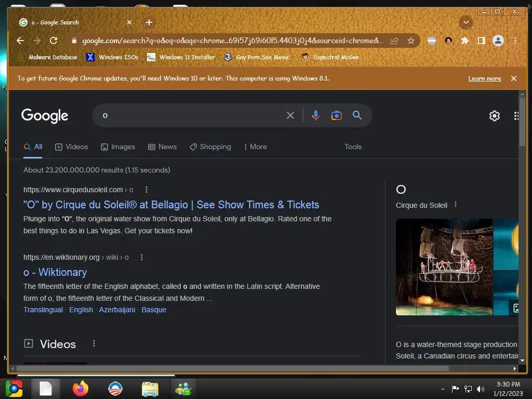Close the 'o - Google Search' tab
This screenshot has height=399, width=532.
coord(129,22)
